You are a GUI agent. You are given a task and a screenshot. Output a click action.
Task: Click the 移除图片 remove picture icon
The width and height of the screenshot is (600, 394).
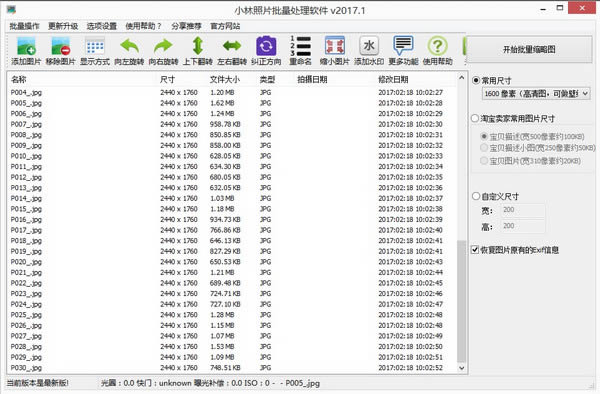pyautogui.click(x=60, y=50)
